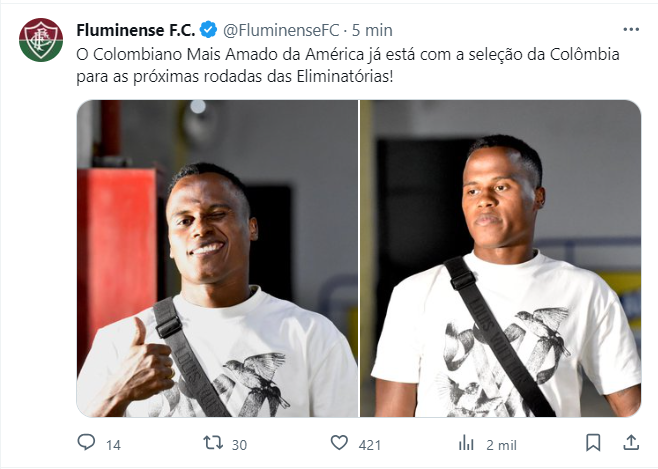Click the reply speech bubble icon

86,443
